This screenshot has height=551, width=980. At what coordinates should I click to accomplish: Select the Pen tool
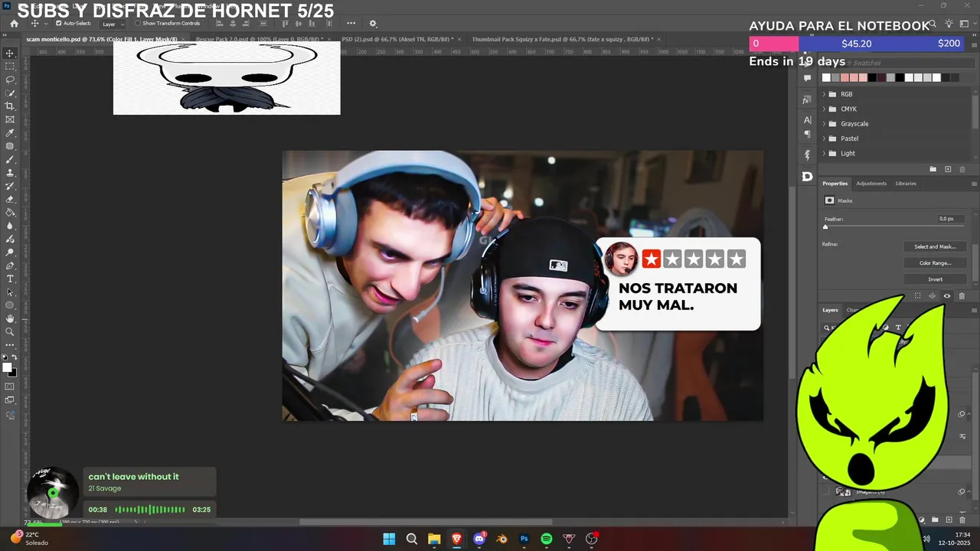10,266
